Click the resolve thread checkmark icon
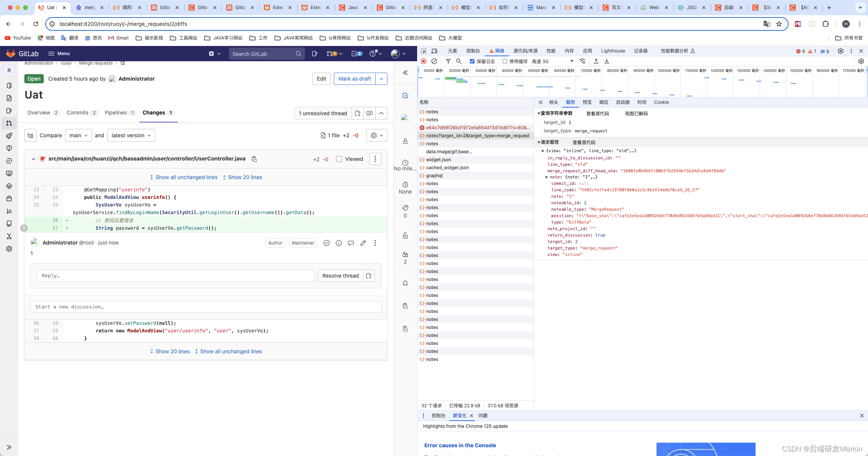Viewport: 868px width, 456px height. point(326,243)
